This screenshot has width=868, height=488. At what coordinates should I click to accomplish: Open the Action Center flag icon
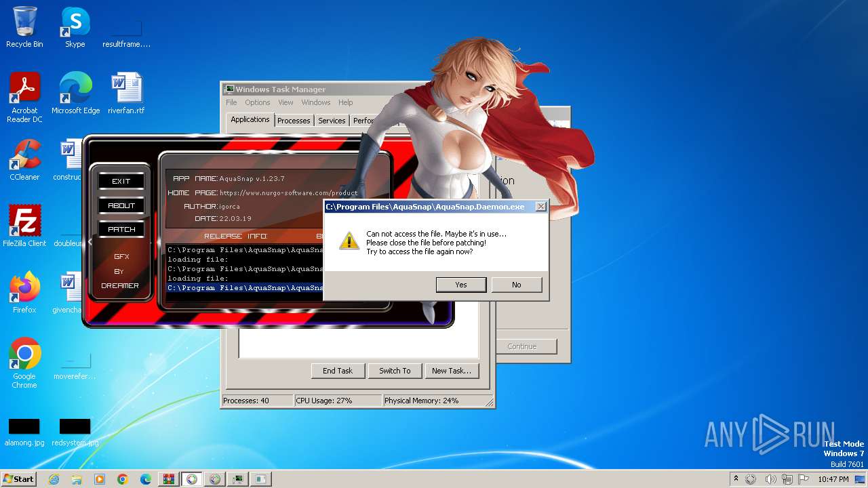click(804, 479)
